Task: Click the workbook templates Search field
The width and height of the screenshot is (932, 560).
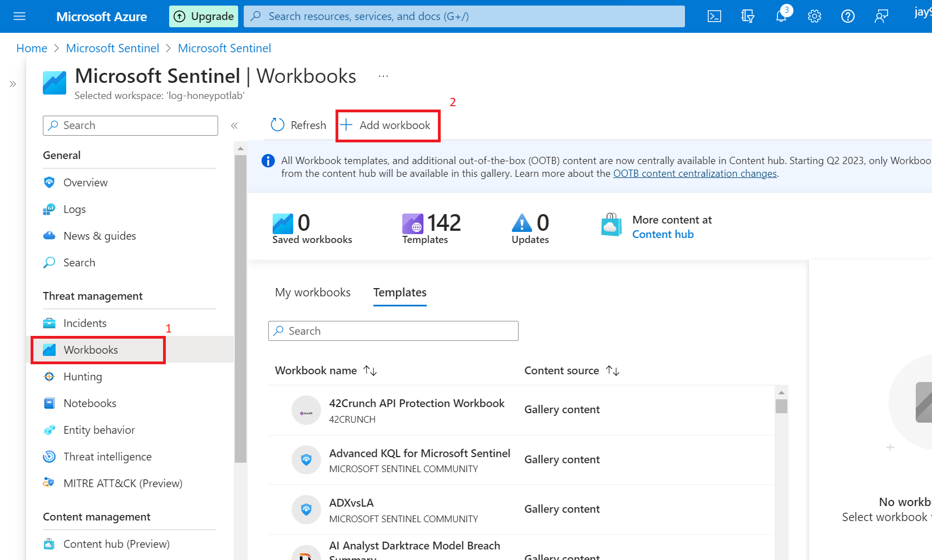Action: pyautogui.click(x=393, y=331)
